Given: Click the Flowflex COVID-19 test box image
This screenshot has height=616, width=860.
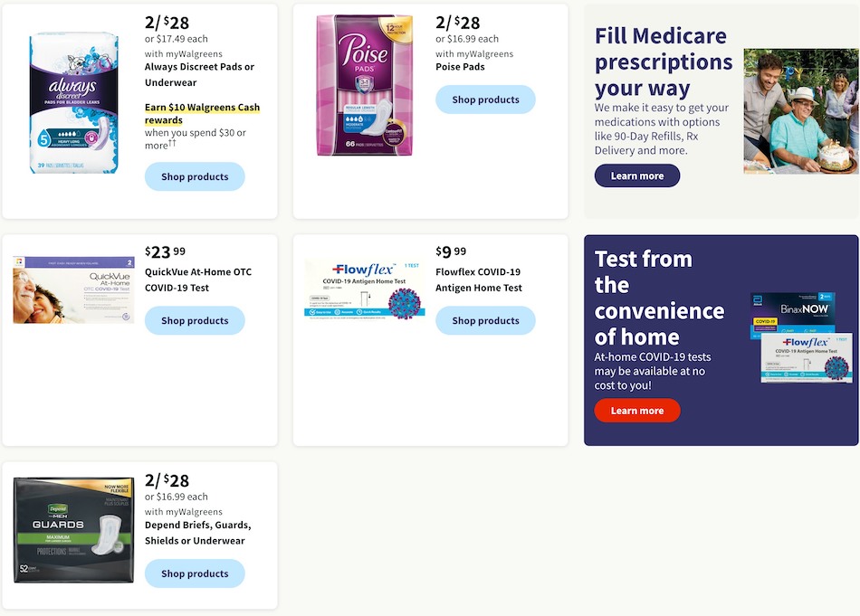Looking at the screenshot, I should 365,289.
